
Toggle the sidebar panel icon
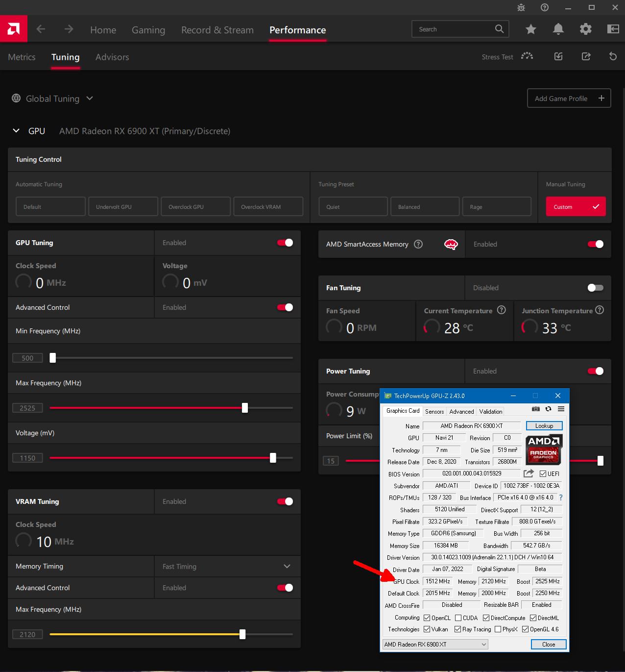coord(613,29)
